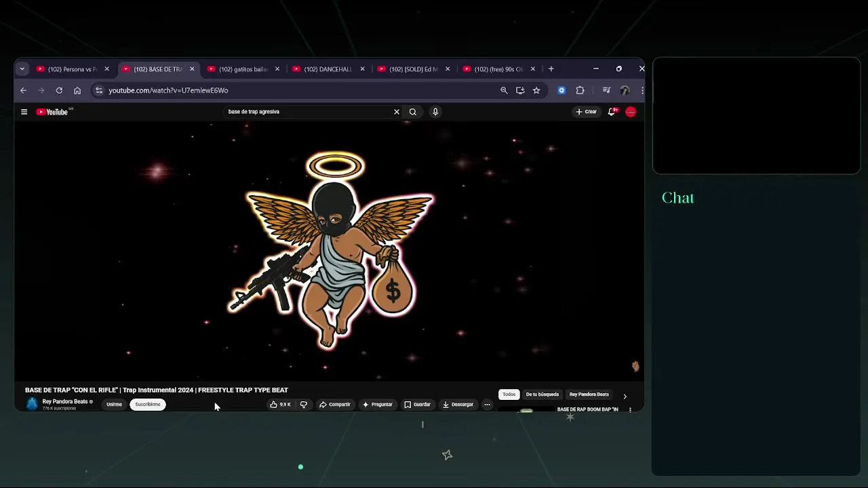This screenshot has width=868, height=488.
Task: Open YouTube notifications bell
Action: pyautogui.click(x=612, y=112)
